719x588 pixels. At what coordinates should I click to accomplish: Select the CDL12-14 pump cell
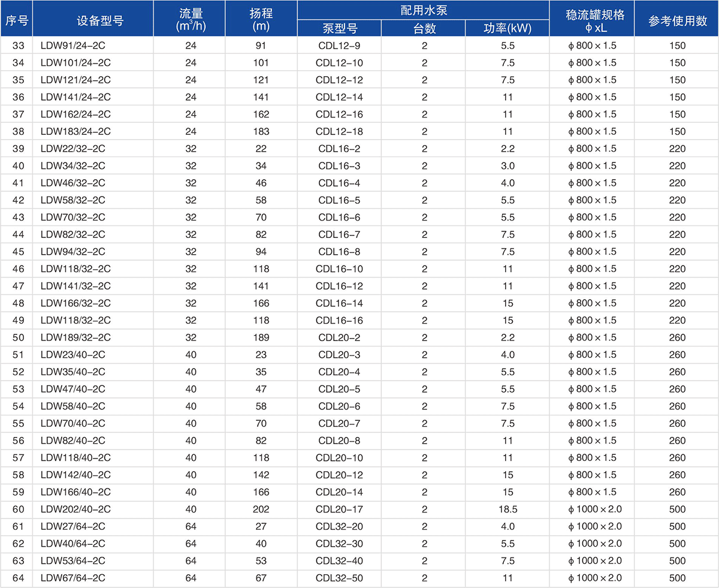(x=339, y=97)
